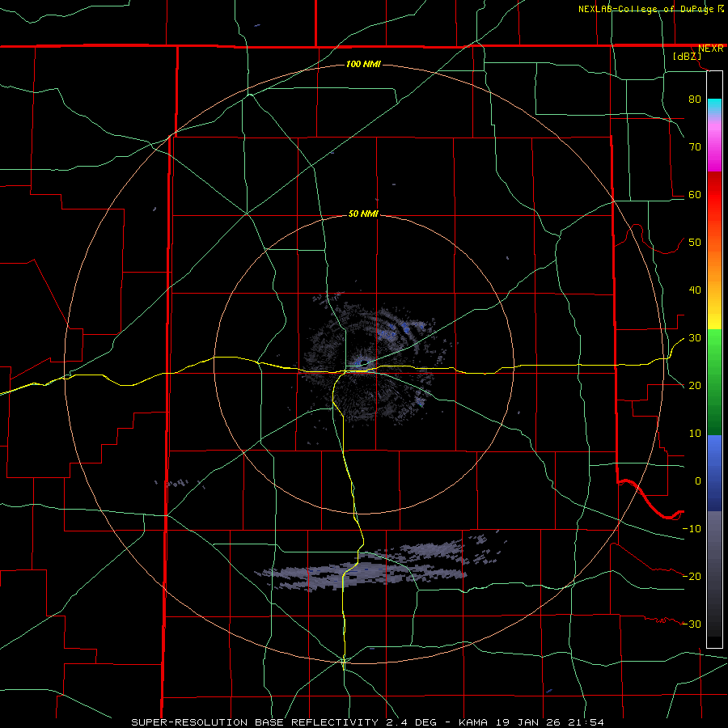Image resolution: width=728 pixels, height=728 pixels.
Task: Click the KAMA station identifier
Action: click(x=473, y=722)
